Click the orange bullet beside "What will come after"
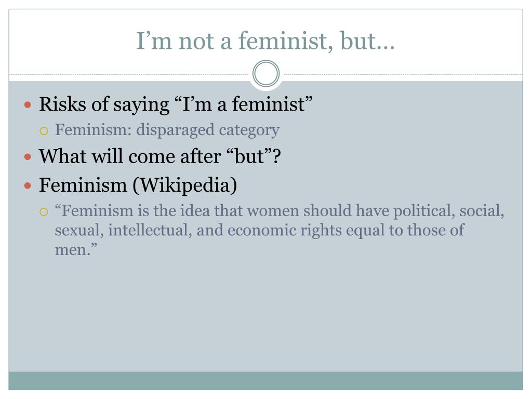 28,157
